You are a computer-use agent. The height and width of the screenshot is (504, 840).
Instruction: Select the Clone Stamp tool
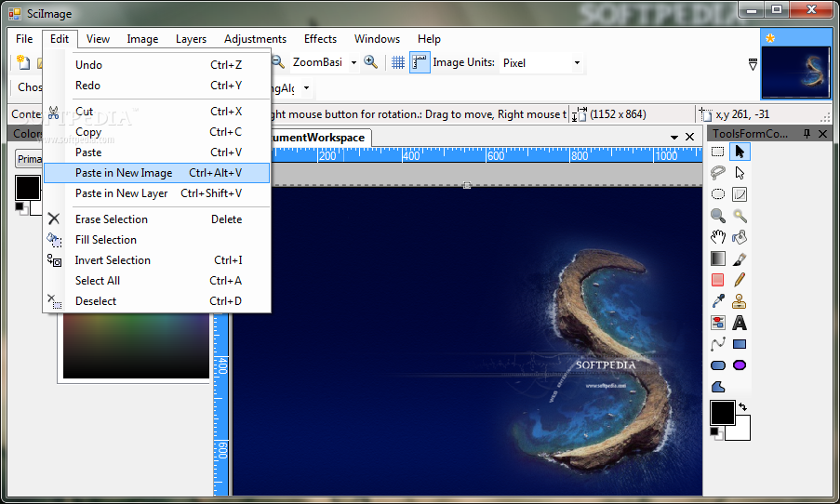coord(740,301)
